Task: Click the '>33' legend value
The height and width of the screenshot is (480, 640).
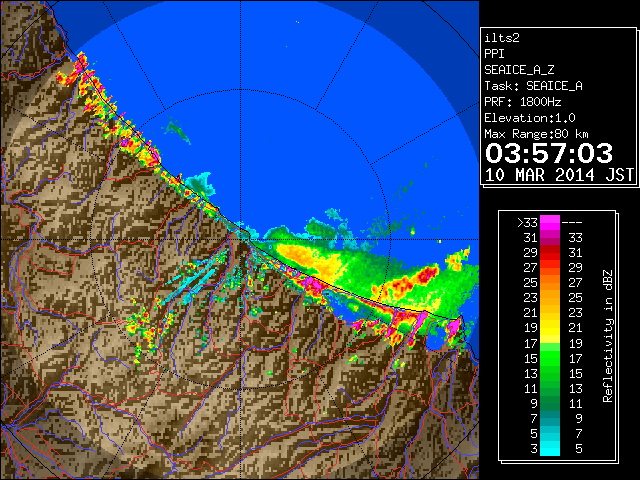Action: tap(527, 222)
